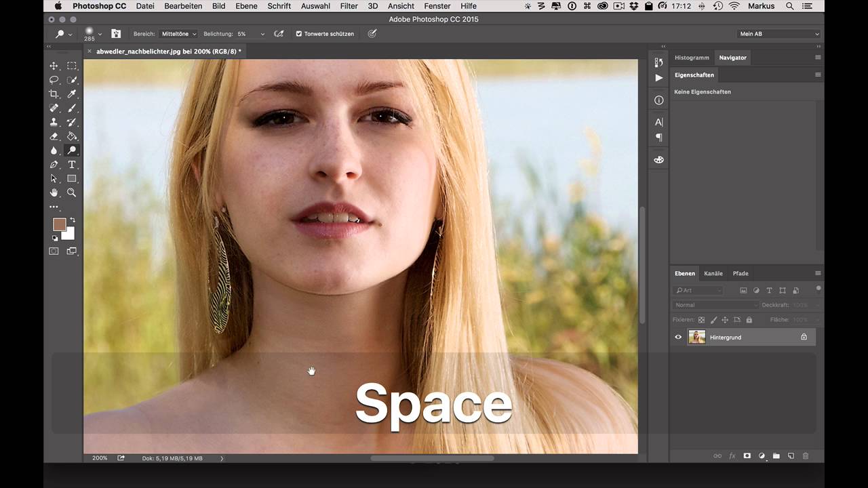
Task: Open the Bearbeiten menu
Action: tap(183, 6)
